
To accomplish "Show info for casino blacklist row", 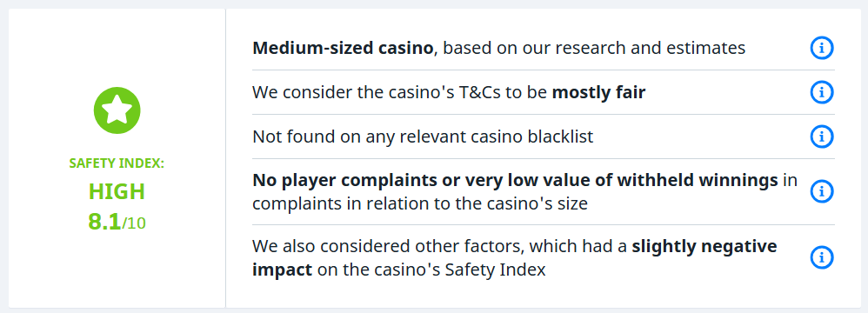I will coord(822,137).
